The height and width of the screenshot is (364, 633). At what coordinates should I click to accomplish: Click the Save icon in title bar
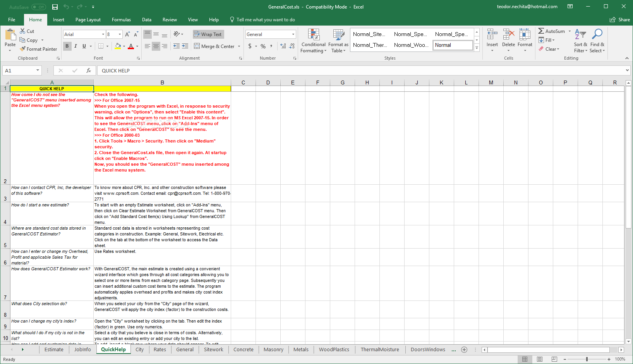[55, 7]
